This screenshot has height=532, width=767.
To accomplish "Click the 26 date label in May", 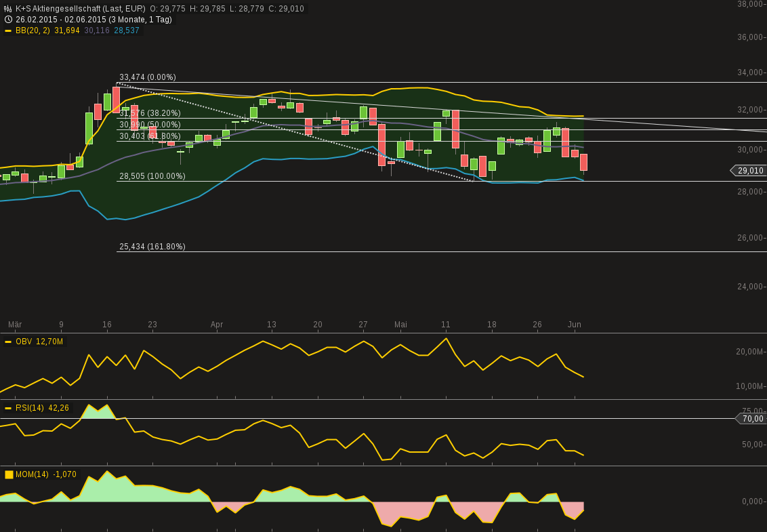I will [537, 325].
